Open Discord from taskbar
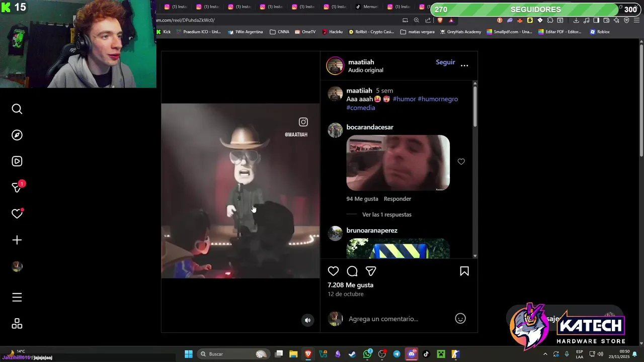 pyautogui.click(x=412, y=354)
